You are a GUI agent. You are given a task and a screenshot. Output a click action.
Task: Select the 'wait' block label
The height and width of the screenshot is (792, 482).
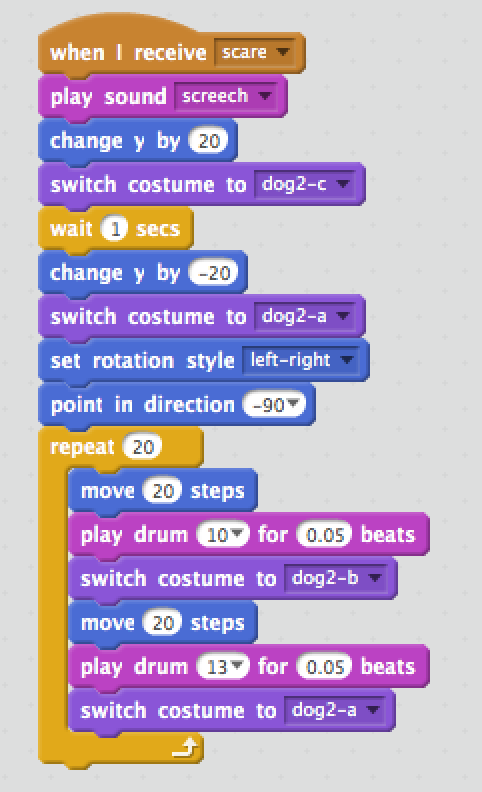click(71, 229)
